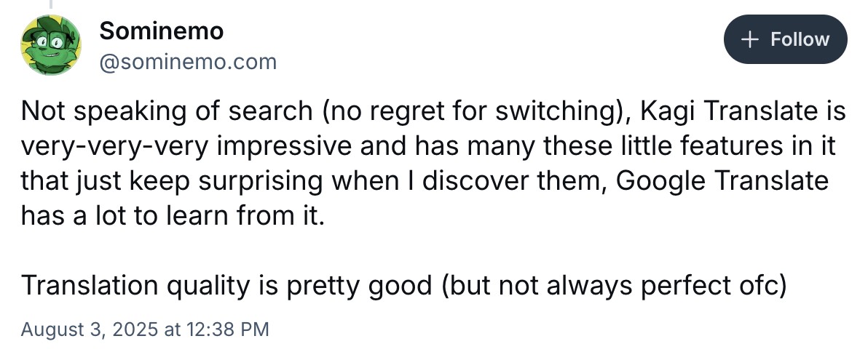This screenshot has height=352, width=868.
Task: Click the plus icon inside Follow button
Action: 750,39
